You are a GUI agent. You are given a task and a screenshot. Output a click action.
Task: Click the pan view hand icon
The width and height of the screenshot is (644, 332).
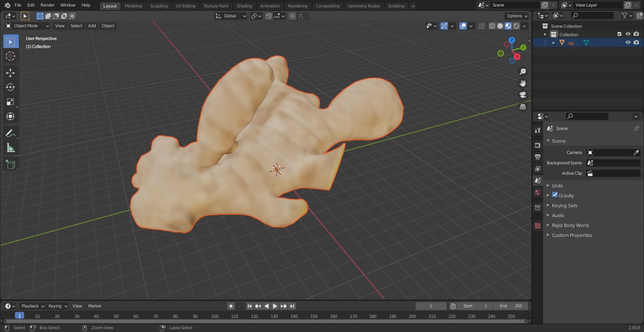pos(522,83)
